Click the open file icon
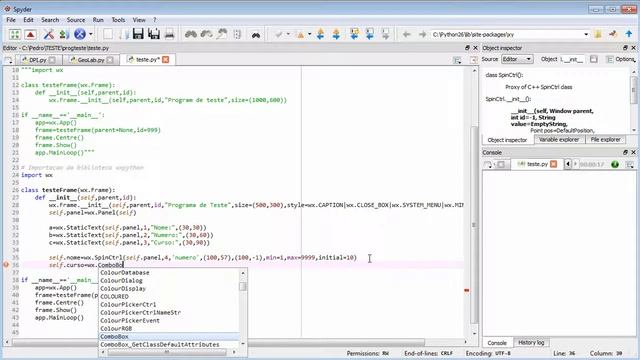The width and height of the screenshot is (640, 360). pyautogui.click(x=123, y=34)
